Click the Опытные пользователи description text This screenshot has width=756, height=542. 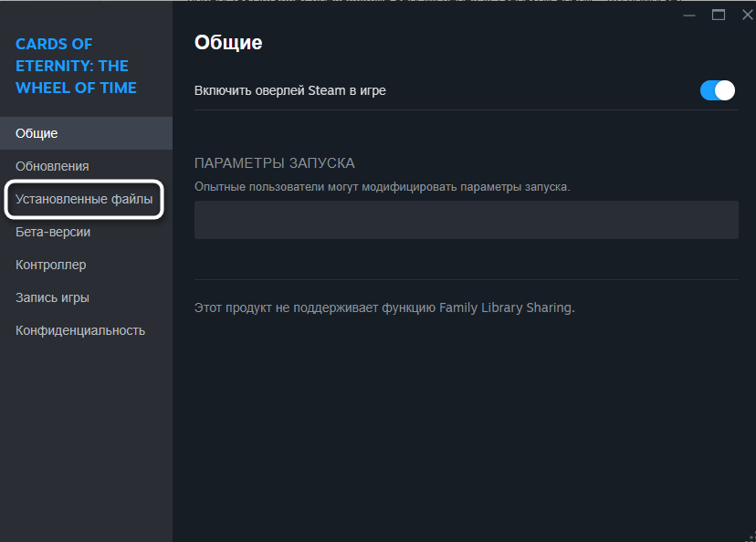[x=382, y=187]
